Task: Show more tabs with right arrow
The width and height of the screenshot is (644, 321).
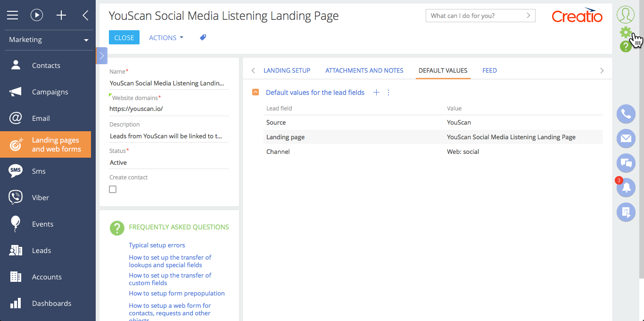Action: coord(602,70)
